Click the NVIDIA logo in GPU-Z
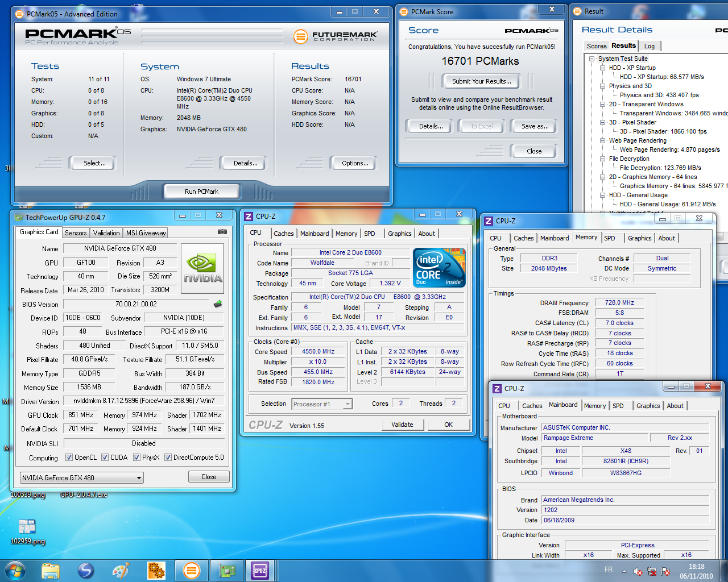 [x=202, y=268]
